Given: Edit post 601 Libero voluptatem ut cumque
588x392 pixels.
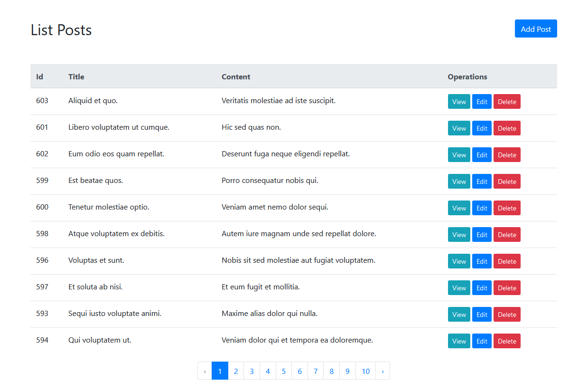Looking at the screenshot, I should [x=482, y=128].
